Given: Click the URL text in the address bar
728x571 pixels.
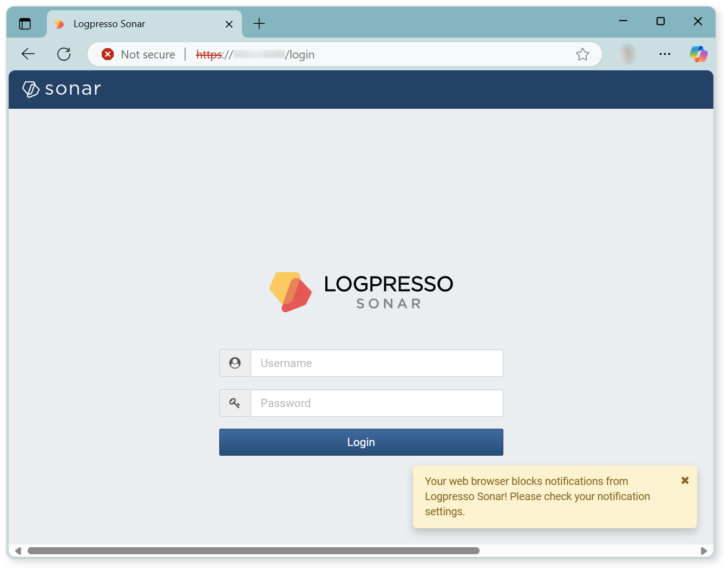Looking at the screenshot, I should click(255, 55).
